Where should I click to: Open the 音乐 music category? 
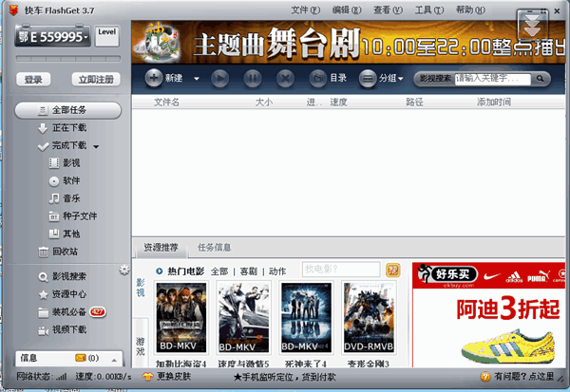coord(65,198)
